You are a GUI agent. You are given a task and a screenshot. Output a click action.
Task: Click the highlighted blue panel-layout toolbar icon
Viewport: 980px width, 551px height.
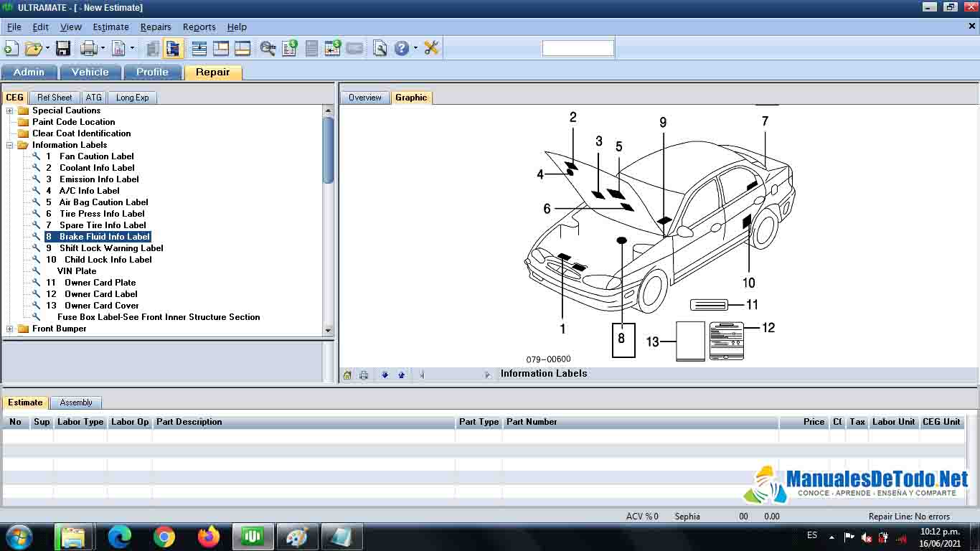pos(173,48)
